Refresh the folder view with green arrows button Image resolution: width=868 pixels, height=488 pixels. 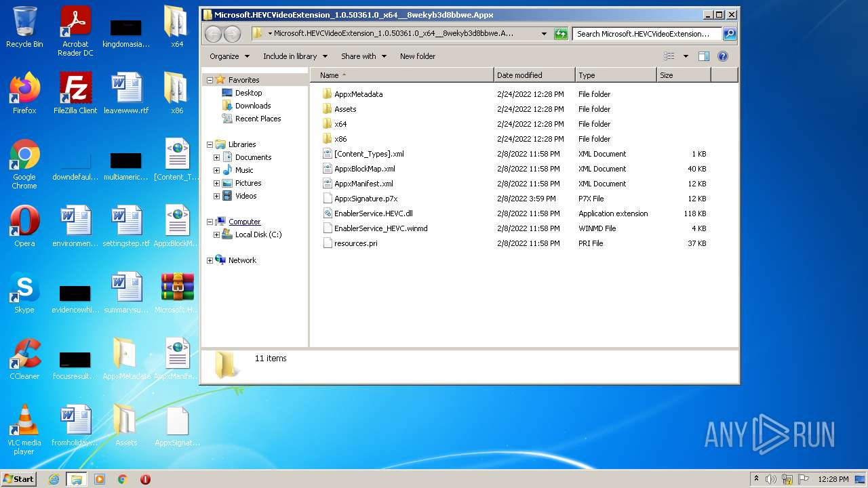coord(561,33)
